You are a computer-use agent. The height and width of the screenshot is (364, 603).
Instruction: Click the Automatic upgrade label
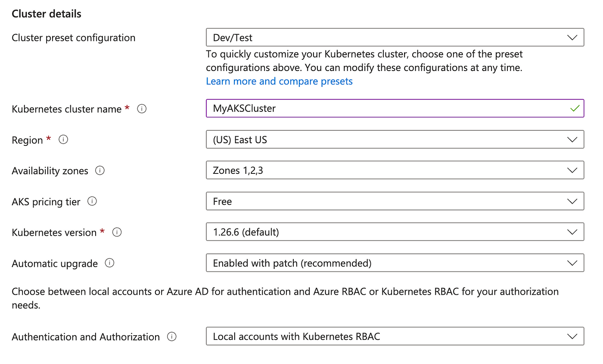(55, 263)
